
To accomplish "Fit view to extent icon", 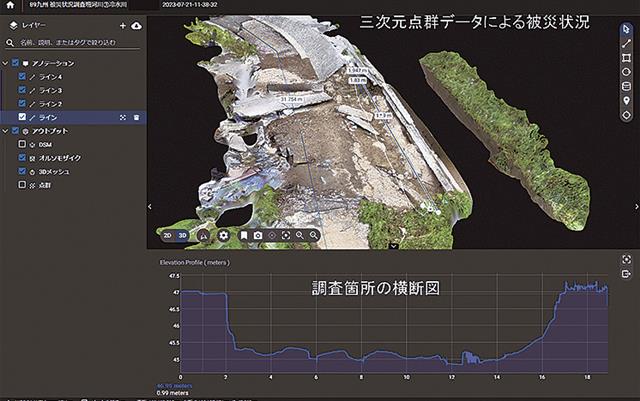I will (x=286, y=235).
